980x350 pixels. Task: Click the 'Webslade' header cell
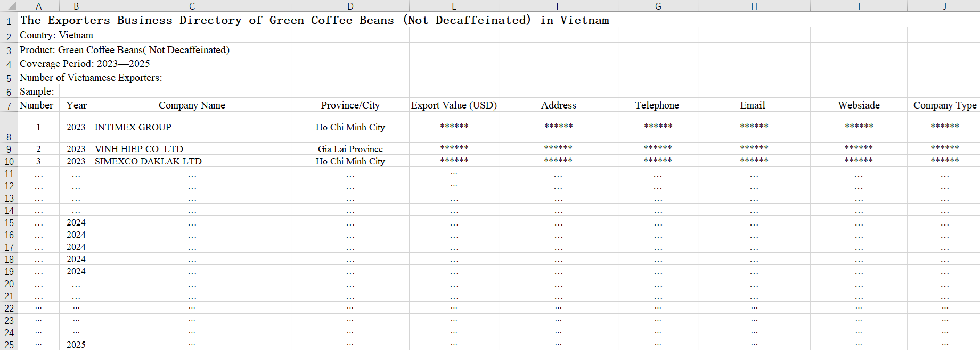859,105
